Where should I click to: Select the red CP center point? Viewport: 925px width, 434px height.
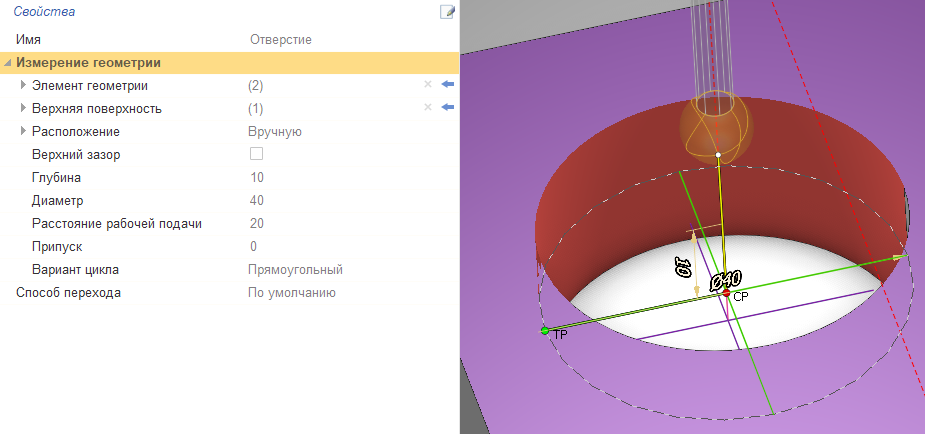pyautogui.click(x=727, y=293)
